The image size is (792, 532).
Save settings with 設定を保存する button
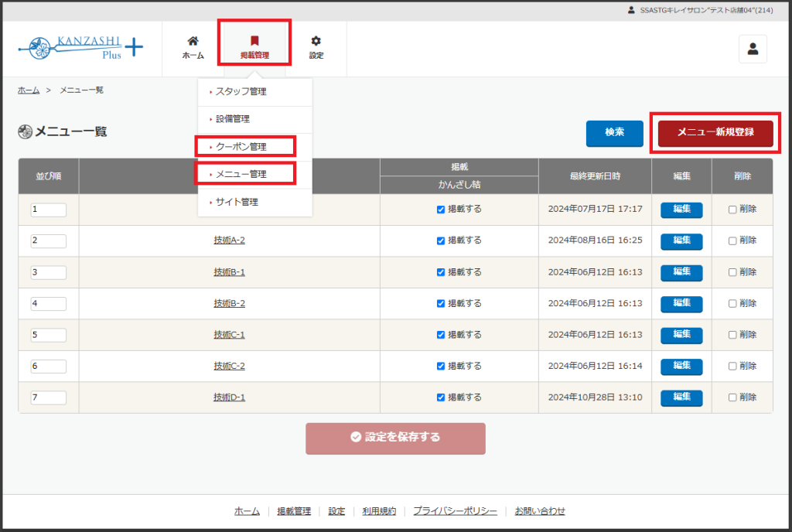tap(395, 438)
